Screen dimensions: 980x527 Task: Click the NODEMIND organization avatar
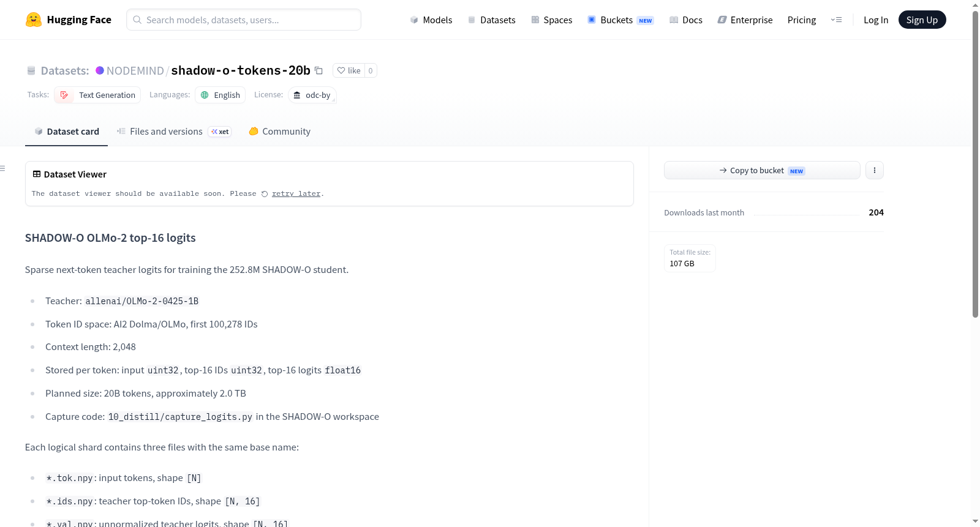[x=100, y=70]
